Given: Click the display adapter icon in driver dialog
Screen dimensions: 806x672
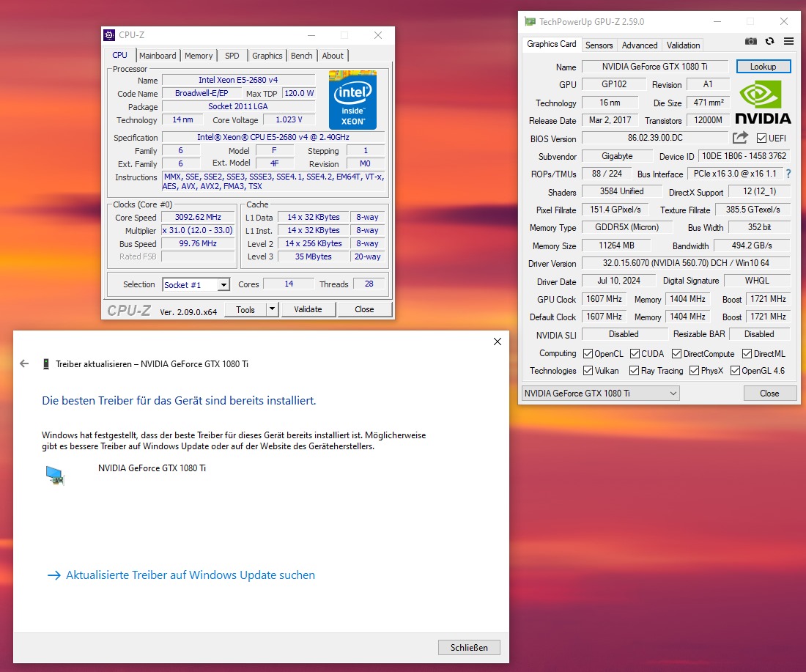Looking at the screenshot, I should pyautogui.click(x=55, y=475).
